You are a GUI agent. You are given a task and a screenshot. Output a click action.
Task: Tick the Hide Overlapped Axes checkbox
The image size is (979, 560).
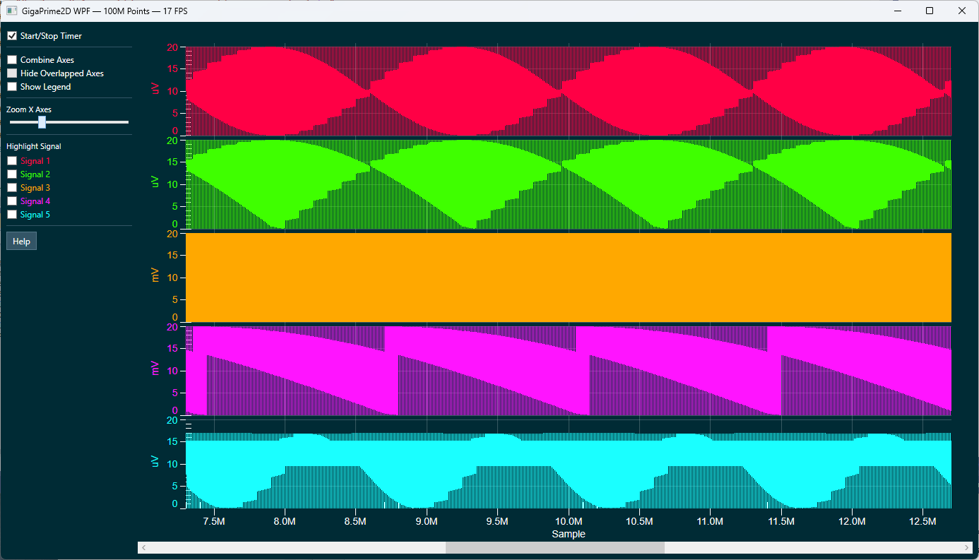pos(12,73)
